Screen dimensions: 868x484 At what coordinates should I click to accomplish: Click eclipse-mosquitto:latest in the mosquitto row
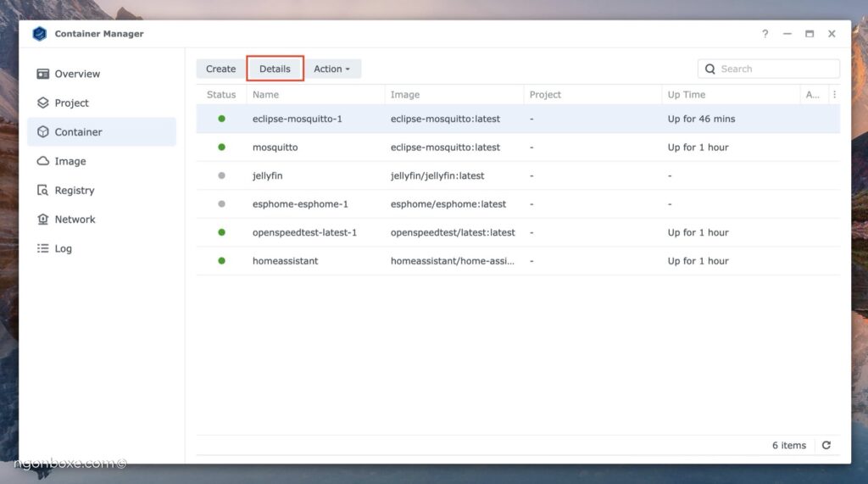445,147
